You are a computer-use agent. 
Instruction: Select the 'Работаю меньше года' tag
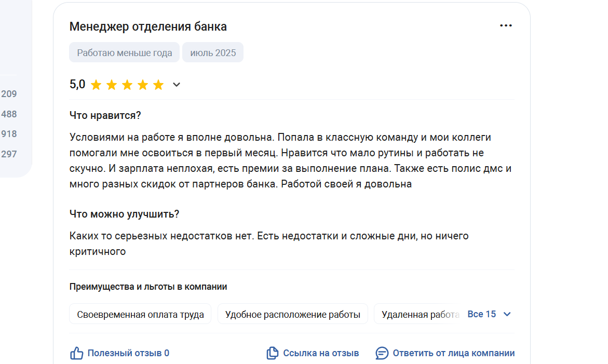(x=124, y=52)
